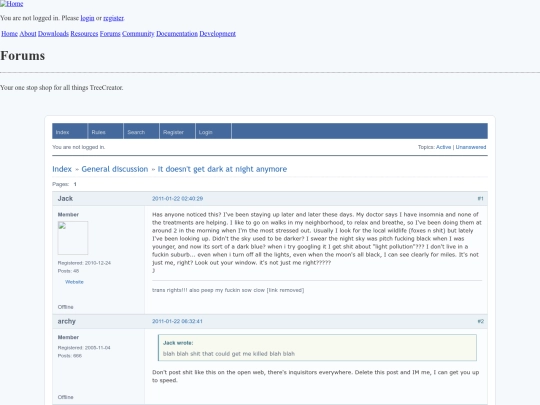Click 'Registered: 2010-12-24' text
The width and height of the screenshot is (540, 405).
(84, 263)
